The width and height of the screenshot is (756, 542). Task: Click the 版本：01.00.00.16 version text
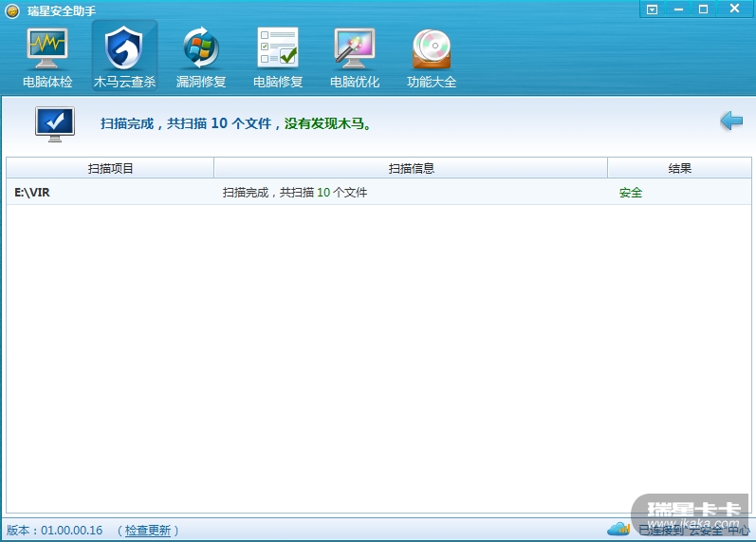54,531
